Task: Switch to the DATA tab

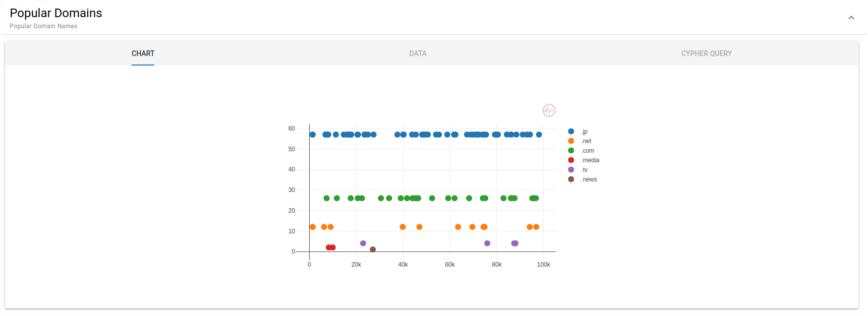Action: click(x=418, y=53)
